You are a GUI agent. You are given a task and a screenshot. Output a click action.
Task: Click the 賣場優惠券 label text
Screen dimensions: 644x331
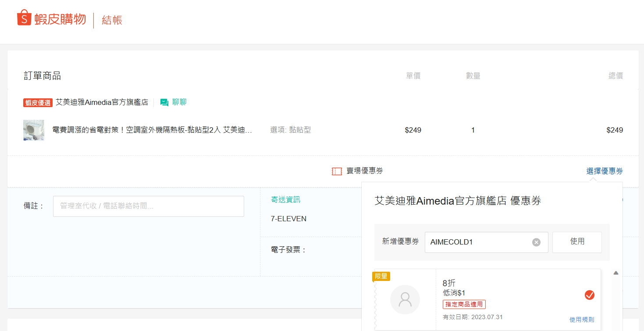point(365,171)
